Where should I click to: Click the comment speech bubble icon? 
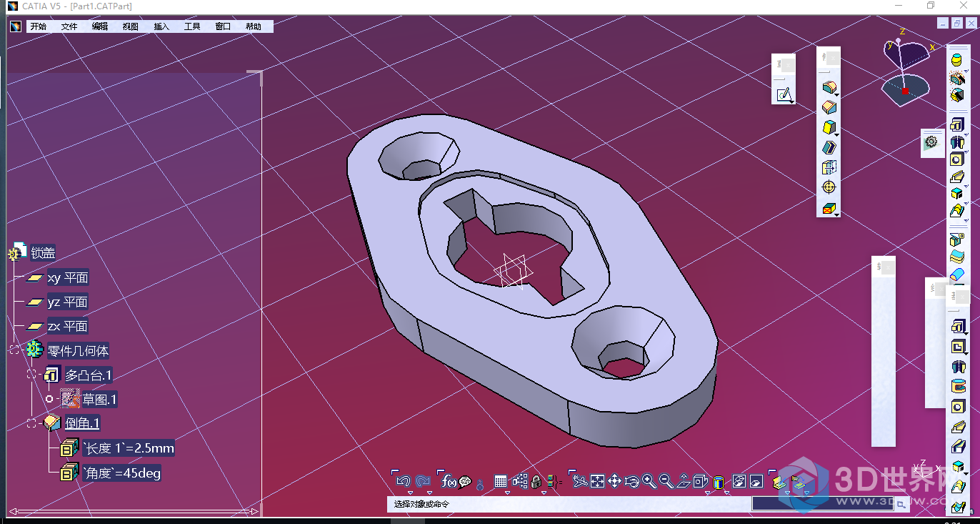(x=465, y=482)
